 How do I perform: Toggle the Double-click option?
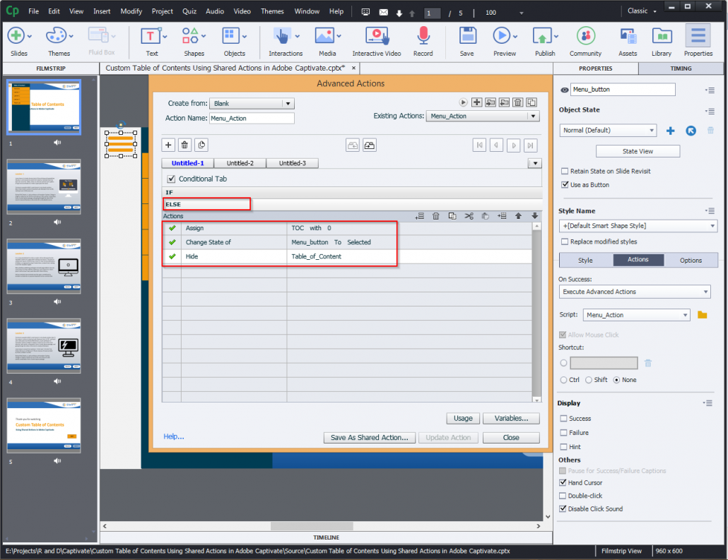pyautogui.click(x=562, y=495)
